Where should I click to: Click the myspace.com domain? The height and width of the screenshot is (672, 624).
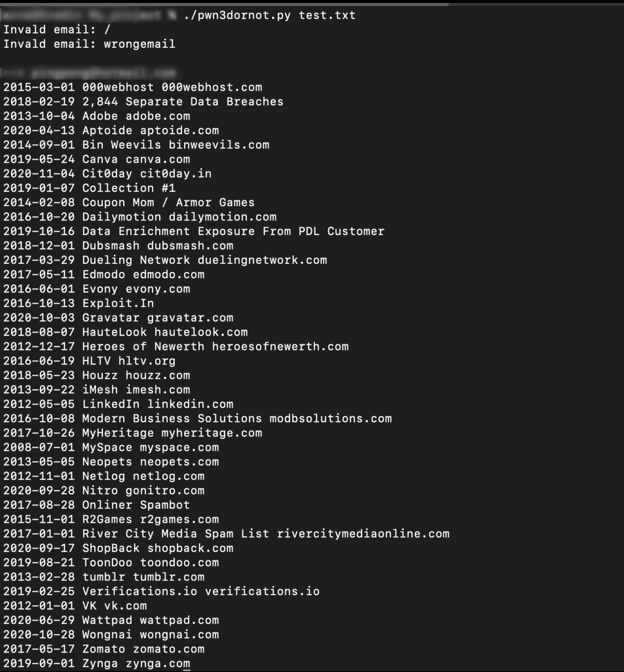coord(179,448)
